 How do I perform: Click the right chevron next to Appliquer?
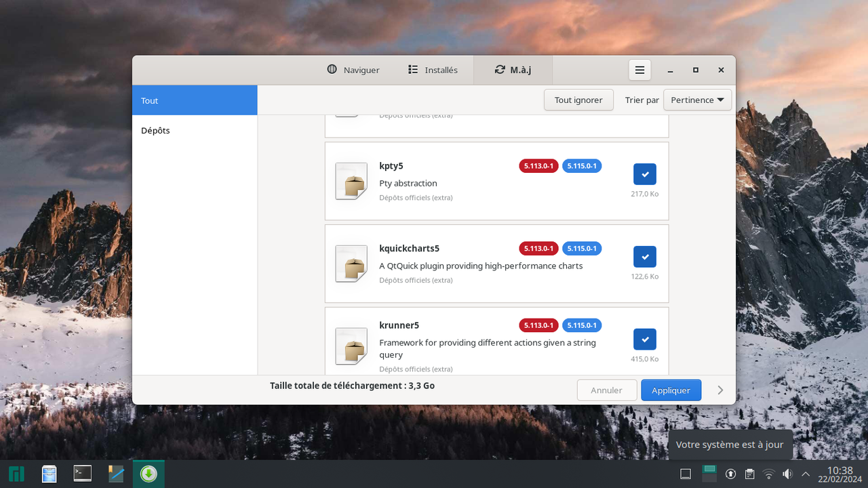point(720,390)
